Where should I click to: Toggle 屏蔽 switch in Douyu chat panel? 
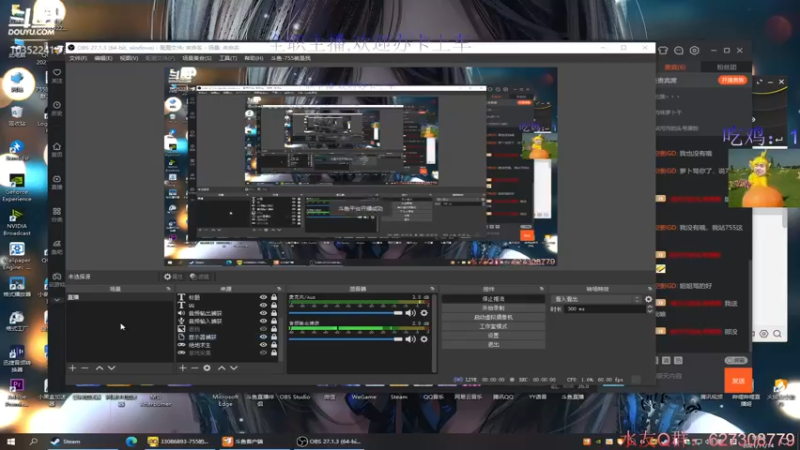tap(736, 360)
